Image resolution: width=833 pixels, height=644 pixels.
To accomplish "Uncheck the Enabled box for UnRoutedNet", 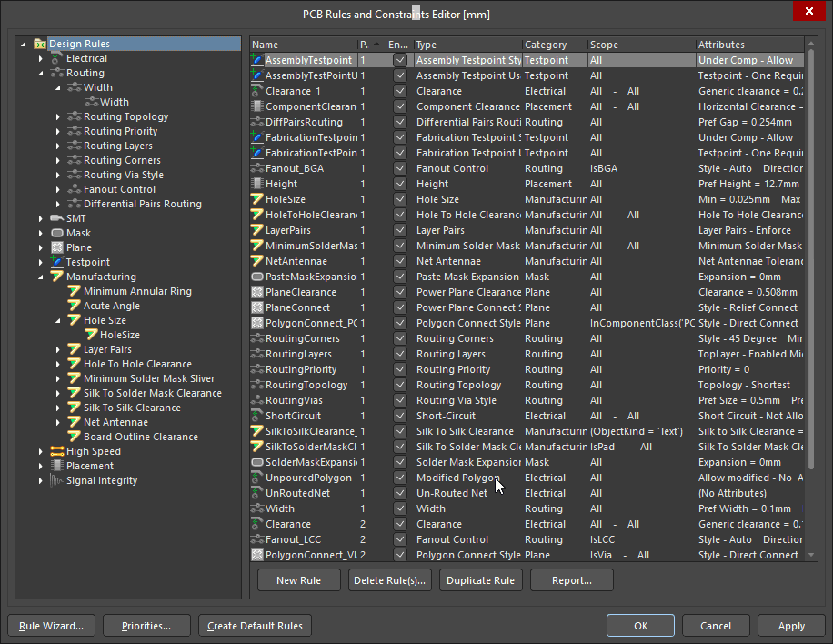I will click(x=400, y=493).
